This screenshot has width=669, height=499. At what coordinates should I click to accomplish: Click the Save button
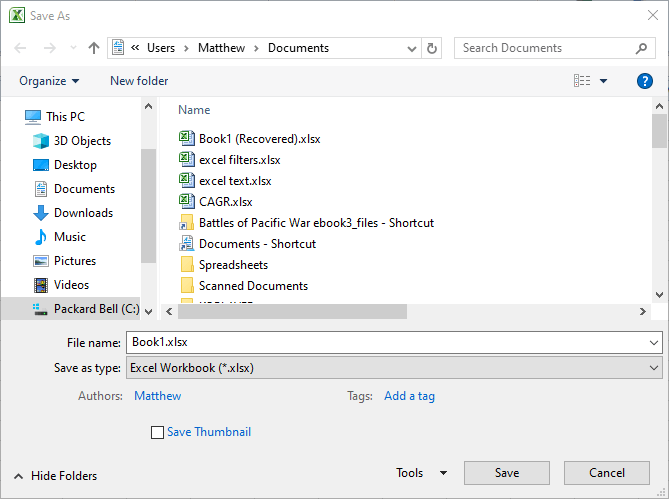coord(507,473)
